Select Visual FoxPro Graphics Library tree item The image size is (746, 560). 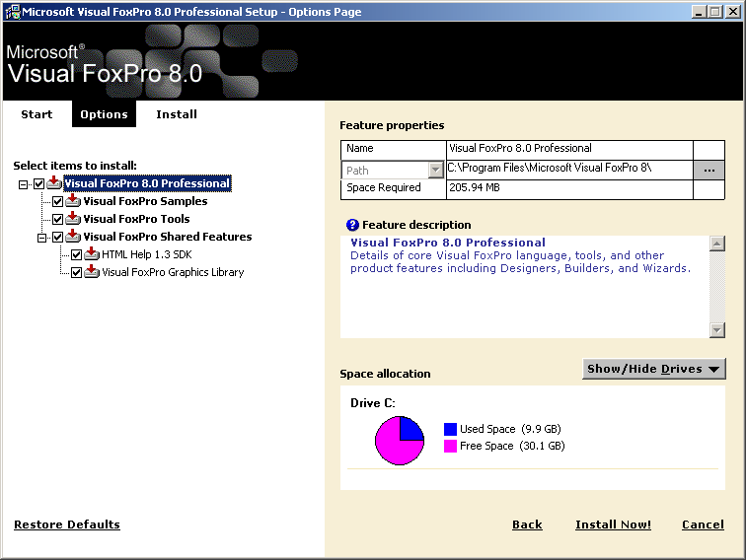(173, 272)
